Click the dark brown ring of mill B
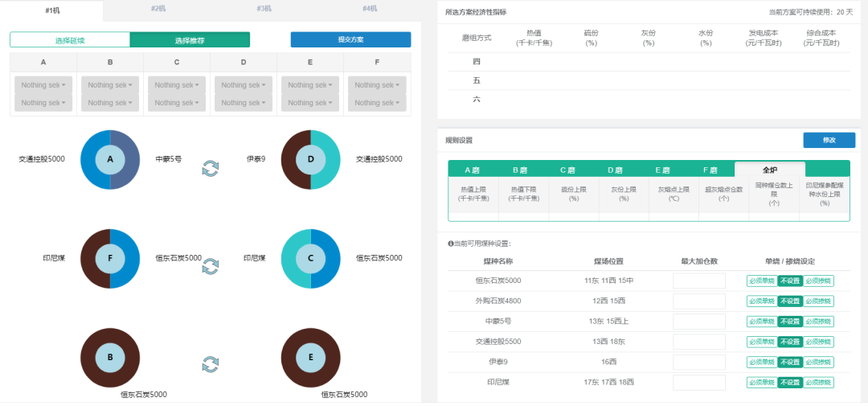Image resolution: width=868 pixels, height=406 pixels. (88, 358)
